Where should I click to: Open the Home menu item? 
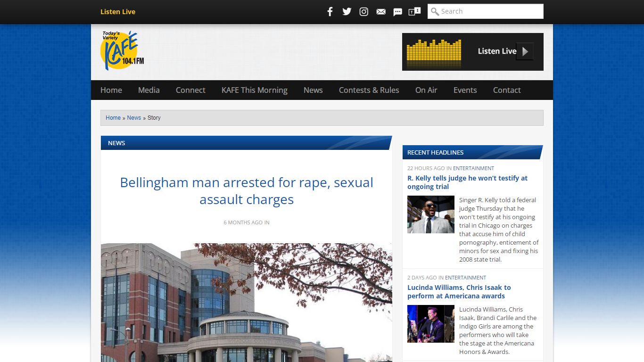coord(111,90)
